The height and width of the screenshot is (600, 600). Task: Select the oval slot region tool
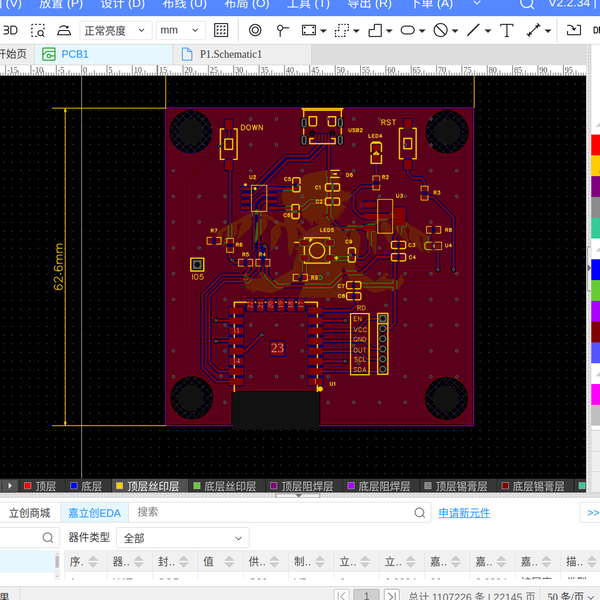408,30
